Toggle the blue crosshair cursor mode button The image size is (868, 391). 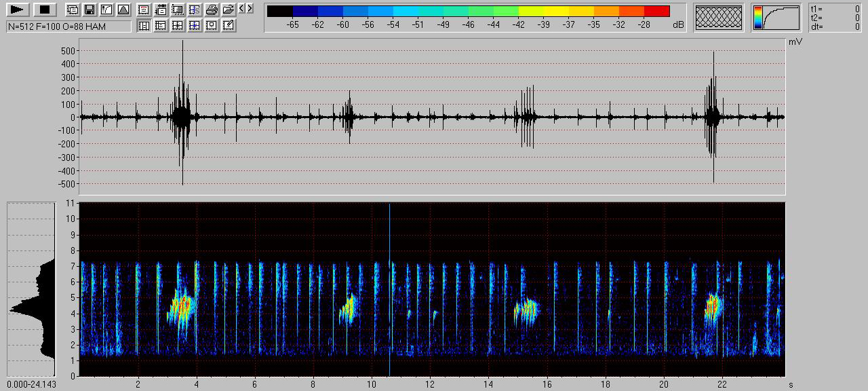(195, 26)
